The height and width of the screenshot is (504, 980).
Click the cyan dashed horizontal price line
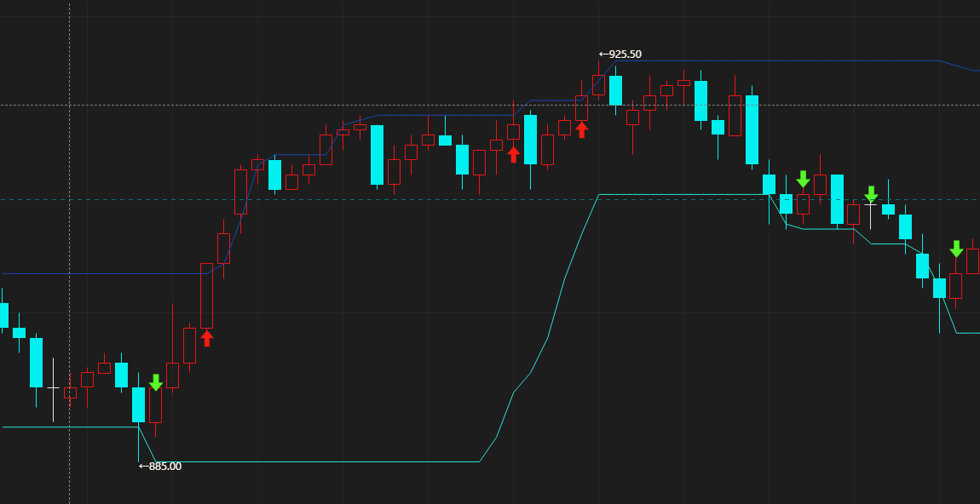pyautogui.click(x=341, y=199)
